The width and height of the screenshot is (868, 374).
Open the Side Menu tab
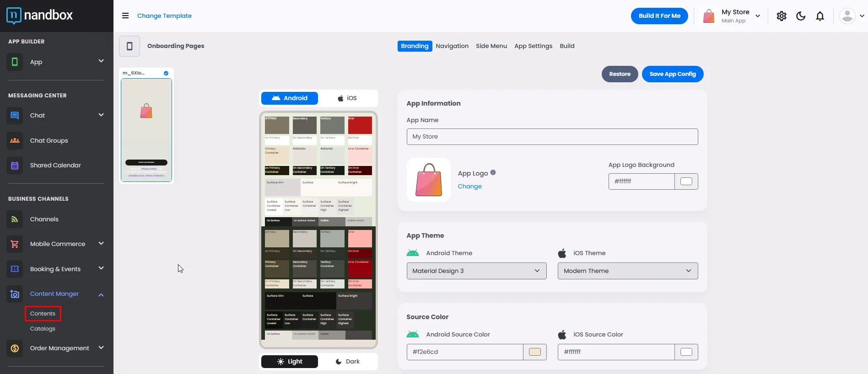point(491,46)
